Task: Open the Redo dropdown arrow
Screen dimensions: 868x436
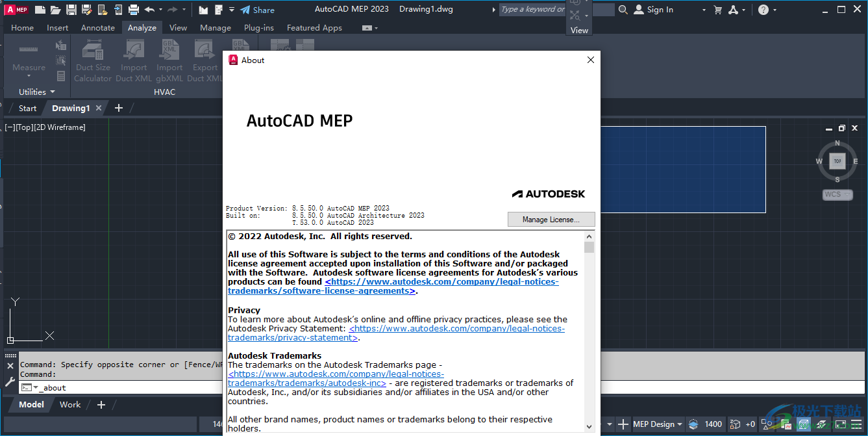Action: click(x=184, y=9)
